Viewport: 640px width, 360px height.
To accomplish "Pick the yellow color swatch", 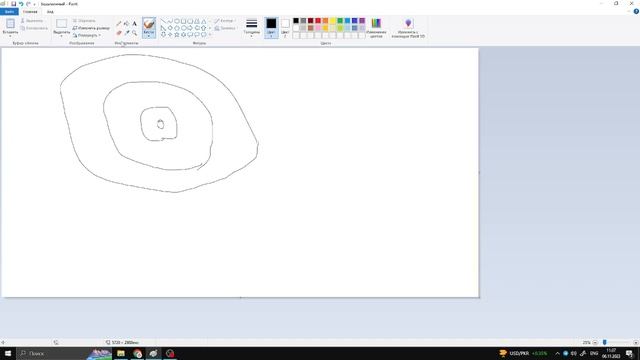I will pyautogui.click(x=333, y=21).
